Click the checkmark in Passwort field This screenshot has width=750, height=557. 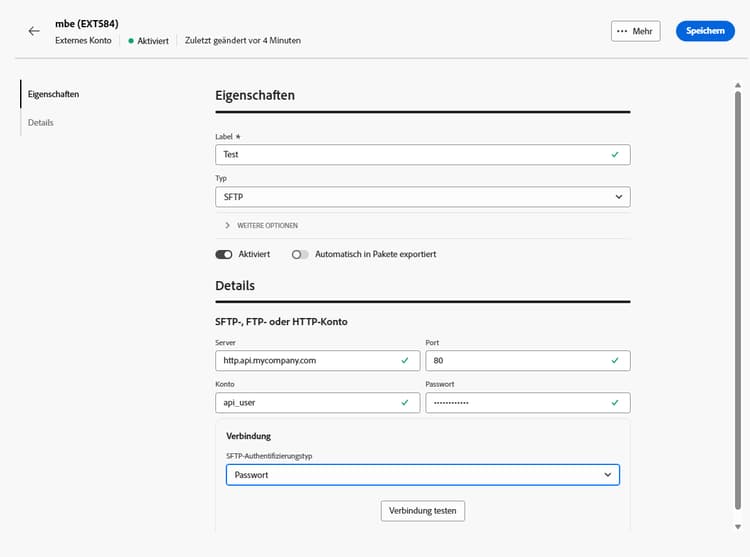615,402
